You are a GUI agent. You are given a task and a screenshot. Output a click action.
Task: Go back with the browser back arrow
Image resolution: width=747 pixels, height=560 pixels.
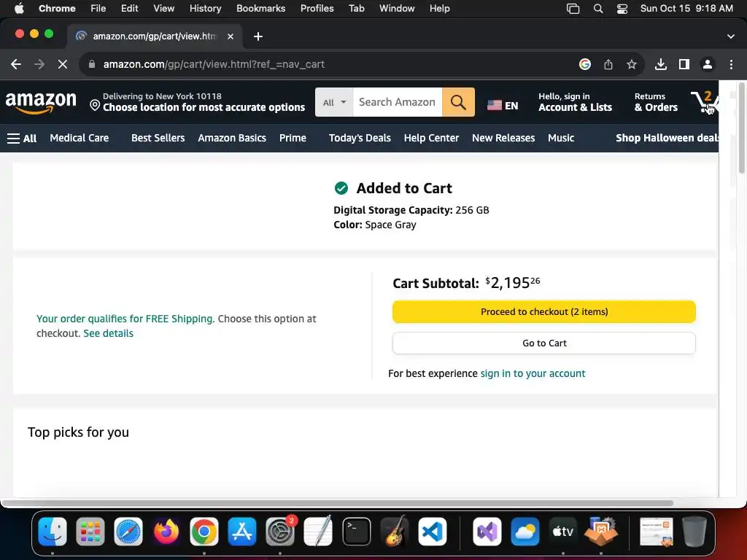[16, 64]
